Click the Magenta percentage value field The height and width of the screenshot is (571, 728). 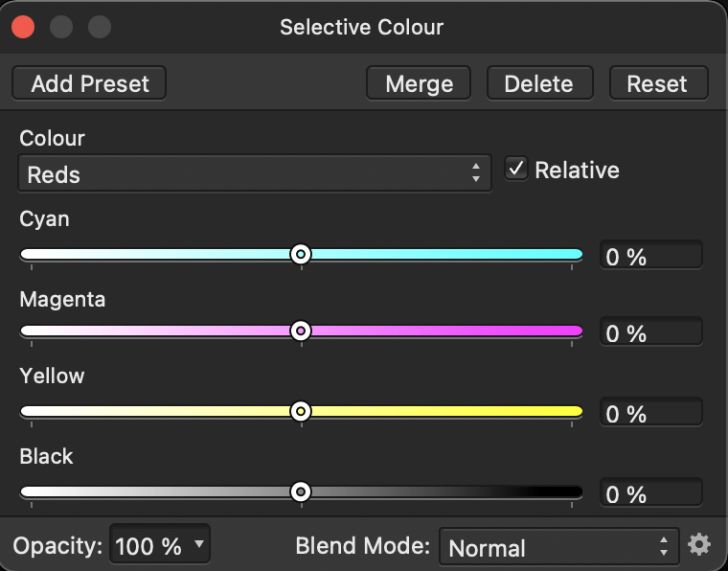point(651,331)
